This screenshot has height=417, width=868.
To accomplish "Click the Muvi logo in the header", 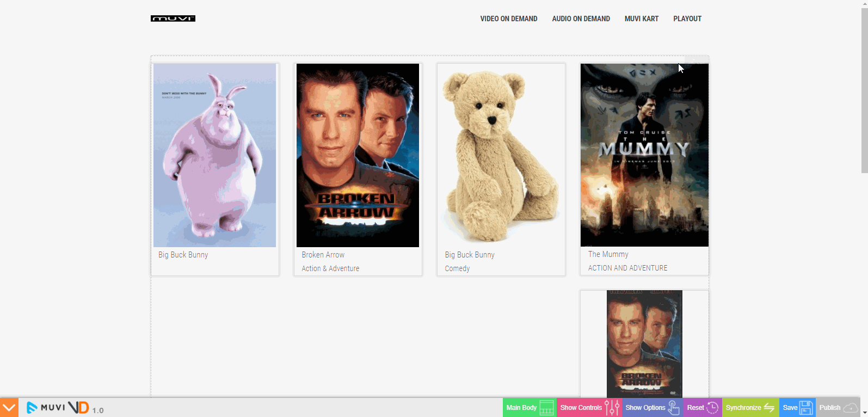I will [x=173, y=19].
